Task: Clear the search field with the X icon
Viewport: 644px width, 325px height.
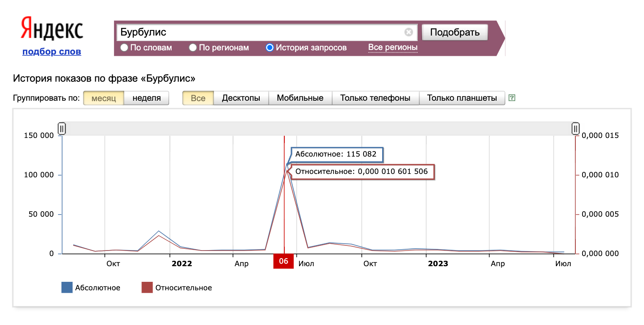Action: point(408,32)
